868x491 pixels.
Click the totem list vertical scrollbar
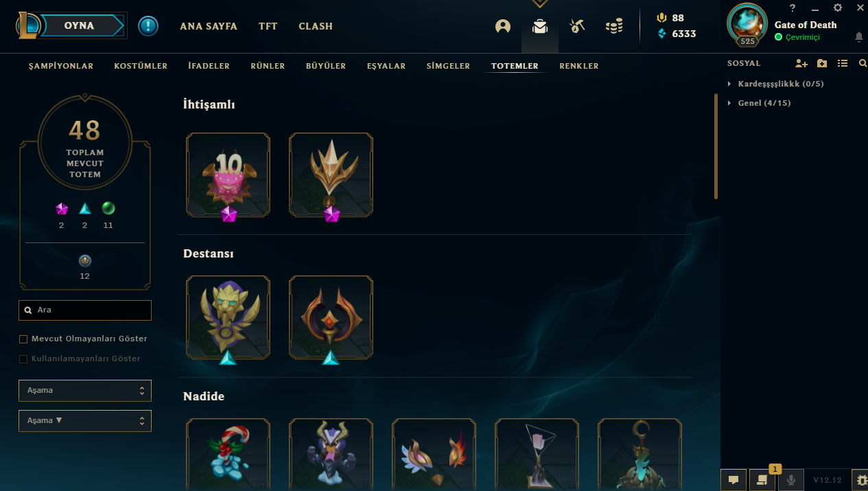coord(716,146)
